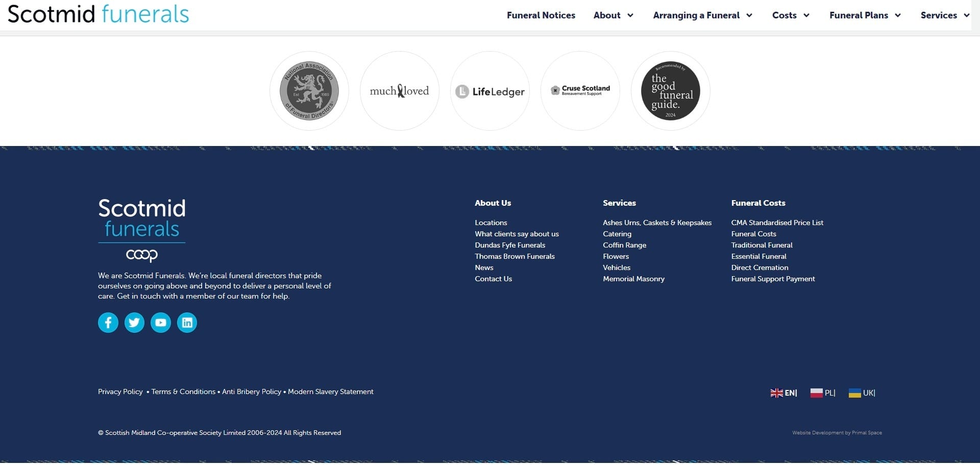
Task: Visit Thomas Brown Funerals link
Action: (514, 256)
